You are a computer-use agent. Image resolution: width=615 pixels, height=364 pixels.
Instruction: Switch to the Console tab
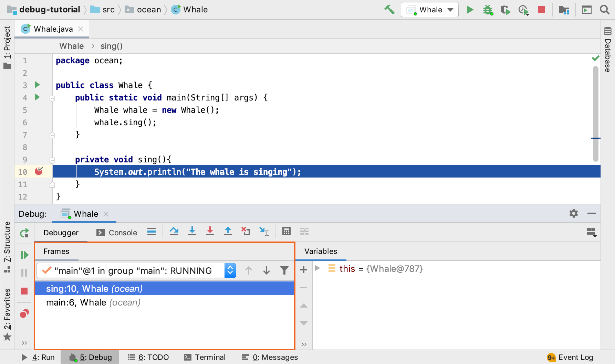coord(117,233)
